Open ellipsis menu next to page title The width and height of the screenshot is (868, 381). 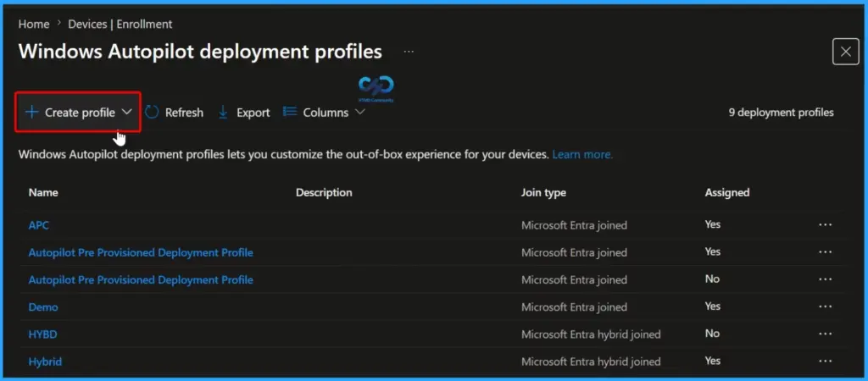click(x=409, y=52)
